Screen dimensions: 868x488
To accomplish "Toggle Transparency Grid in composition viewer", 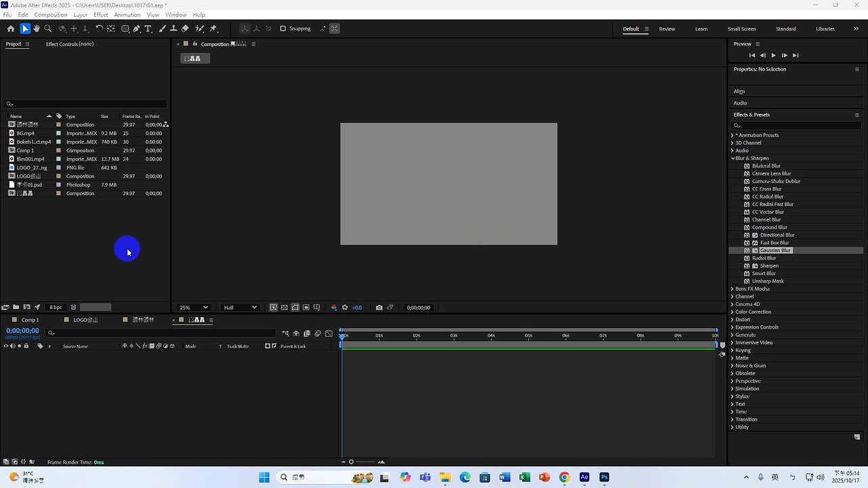I will point(285,307).
